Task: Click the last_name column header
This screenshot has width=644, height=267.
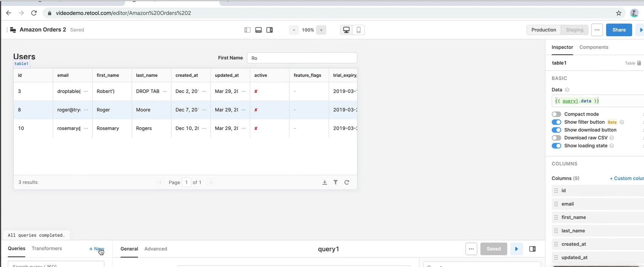Action: (x=151, y=75)
